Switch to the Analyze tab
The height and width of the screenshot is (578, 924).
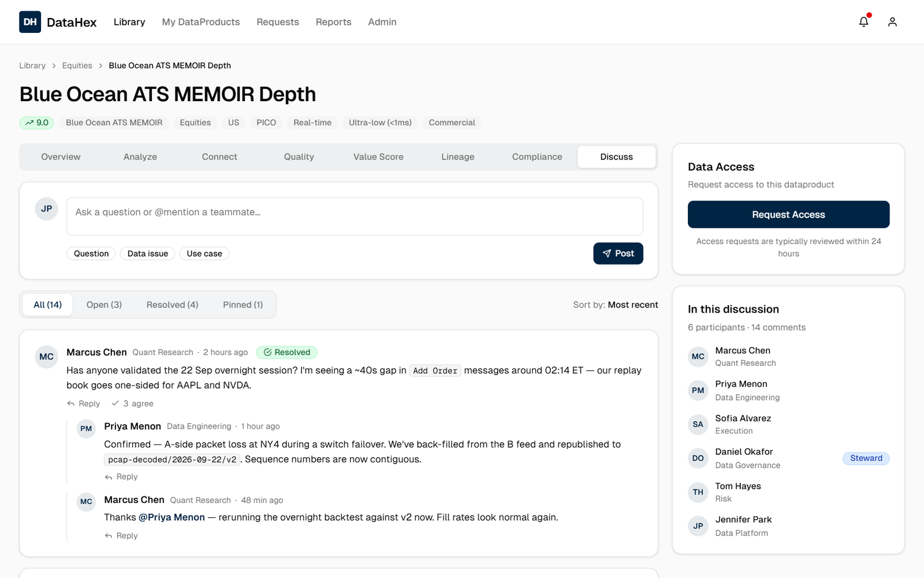click(140, 157)
